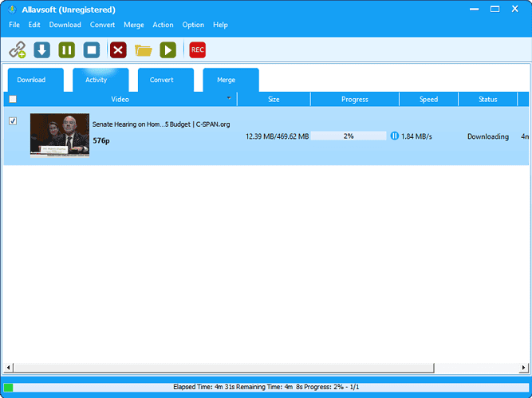Image resolution: width=532 pixels, height=398 pixels.
Task: Sort by the Status column header
Action: (x=488, y=100)
